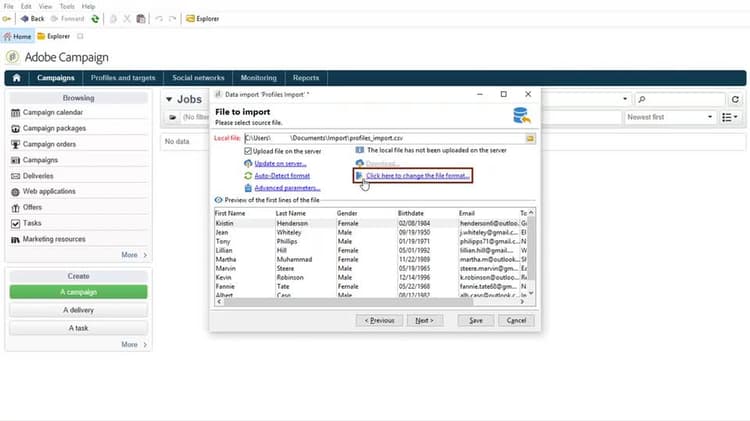Viewport: 750px width, 421px height.
Task: Click the Auto-Detect format refresh icon
Action: [248, 176]
